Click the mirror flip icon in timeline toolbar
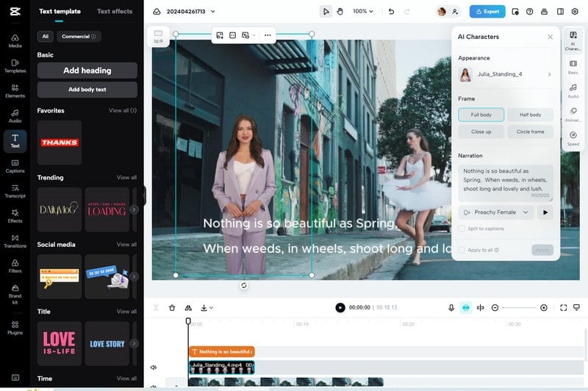The image size is (588, 391). [x=188, y=308]
